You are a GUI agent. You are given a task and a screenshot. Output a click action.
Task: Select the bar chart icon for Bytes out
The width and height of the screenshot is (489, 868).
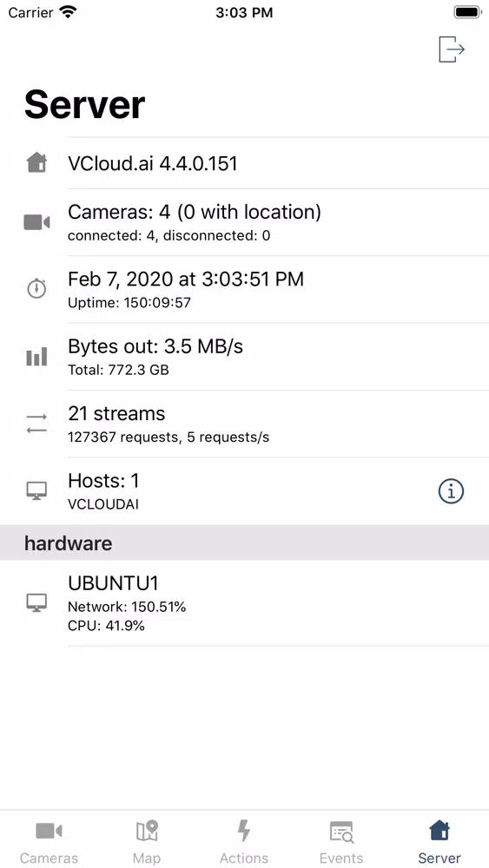click(x=36, y=357)
